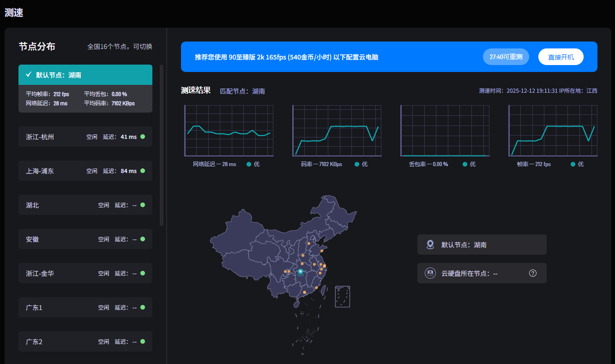Click the 网络延迟 latency chart
This screenshot has height=364, width=615.
click(229, 131)
